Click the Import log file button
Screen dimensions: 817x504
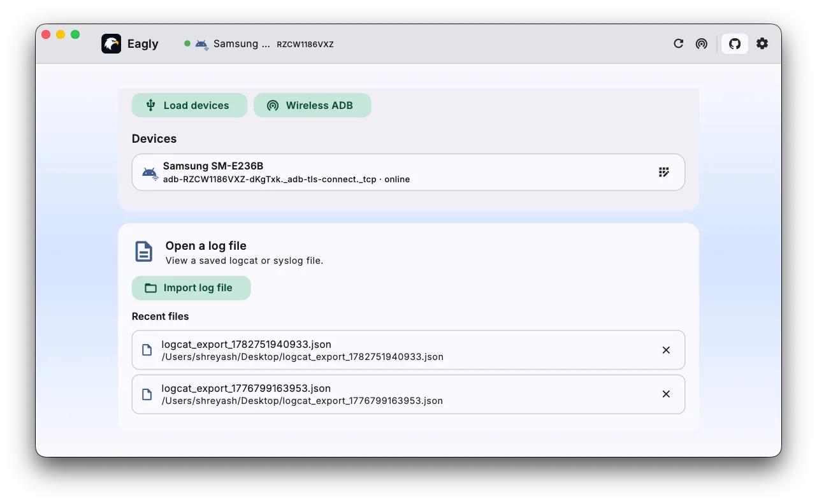[191, 288]
